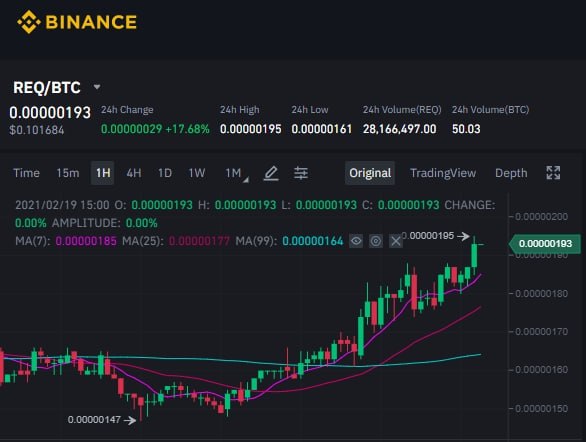The height and width of the screenshot is (442, 586).
Task: Toggle MA lines visibility eye icon
Action: (x=356, y=241)
